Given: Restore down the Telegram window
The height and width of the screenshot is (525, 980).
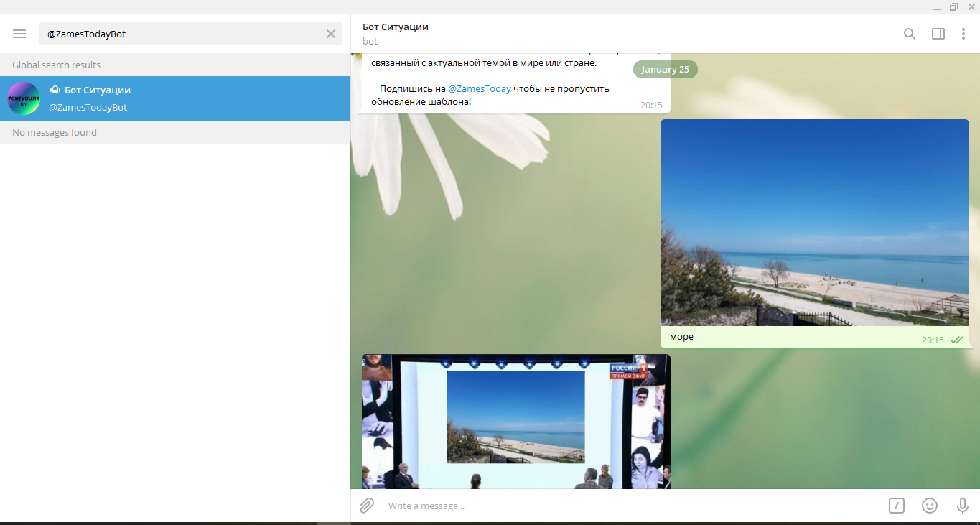Looking at the screenshot, I should (953, 7).
